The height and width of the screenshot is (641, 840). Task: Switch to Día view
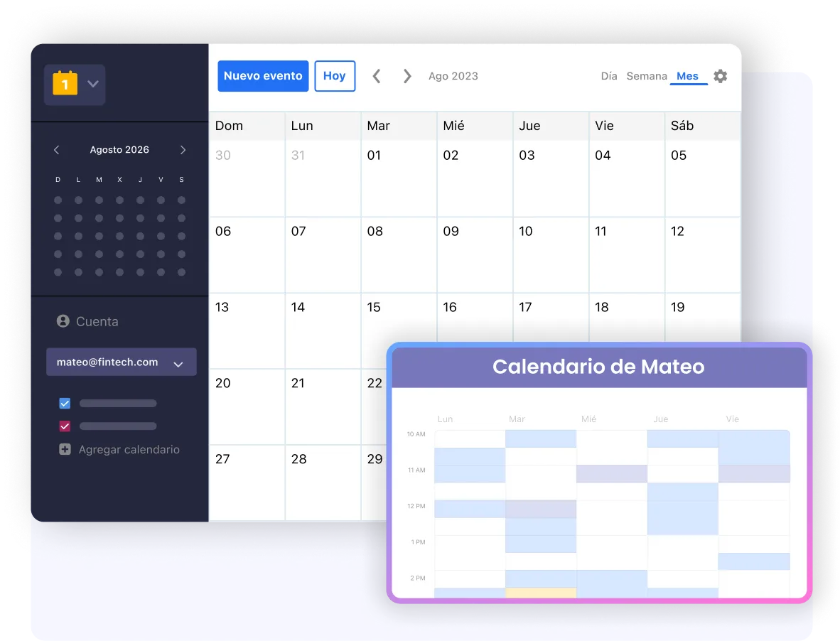click(x=608, y=76)
